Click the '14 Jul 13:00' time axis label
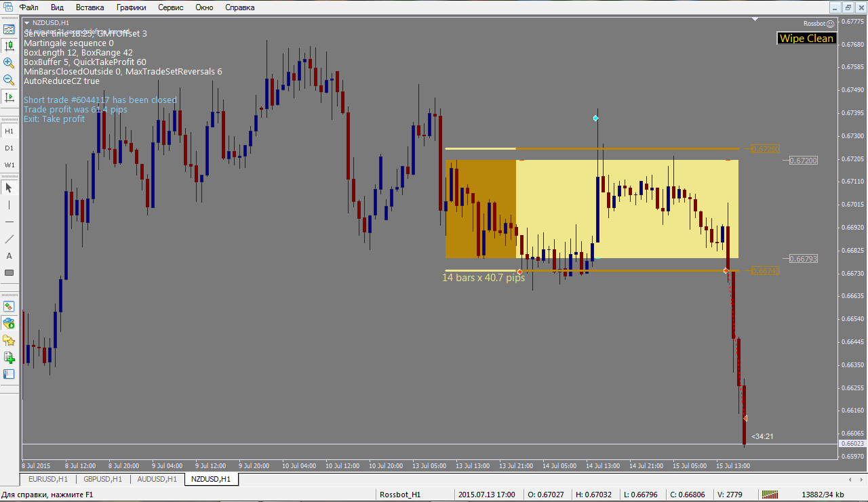 pyautogui.click(x=603, y=466)
